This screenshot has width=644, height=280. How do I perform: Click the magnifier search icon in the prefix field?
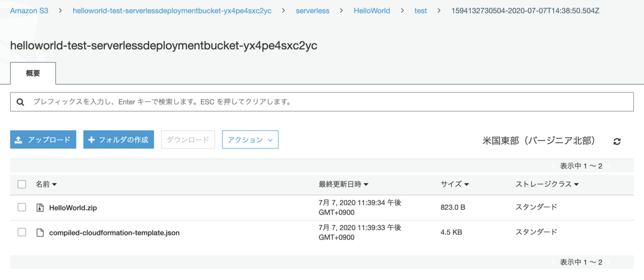coord(20,102)
